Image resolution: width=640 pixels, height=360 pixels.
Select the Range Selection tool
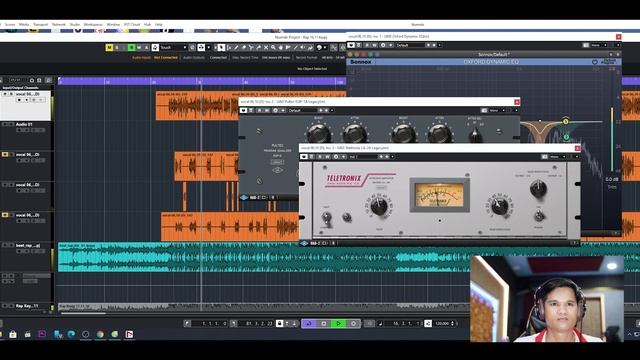(x=229, y=48)
